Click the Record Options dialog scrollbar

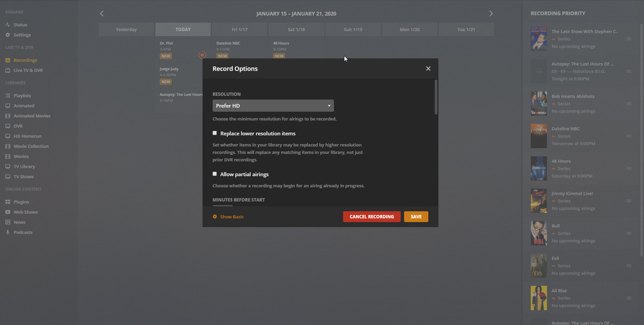pos(436,97)
